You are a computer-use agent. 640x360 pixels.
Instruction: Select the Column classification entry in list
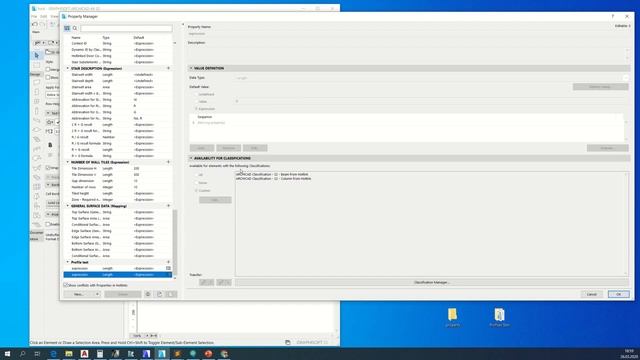pos(273,178)
